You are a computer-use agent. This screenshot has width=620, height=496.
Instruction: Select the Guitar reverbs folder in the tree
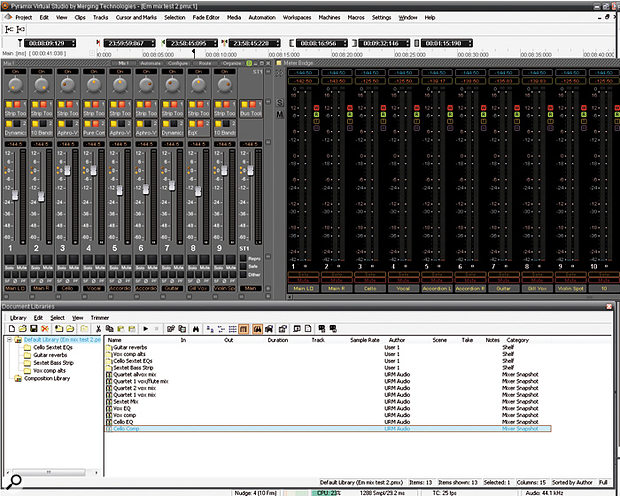point(50,355)
